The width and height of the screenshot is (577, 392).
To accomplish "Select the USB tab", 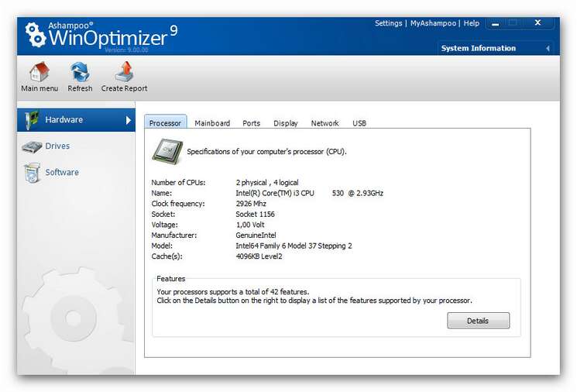I will (x=359, y=123).
